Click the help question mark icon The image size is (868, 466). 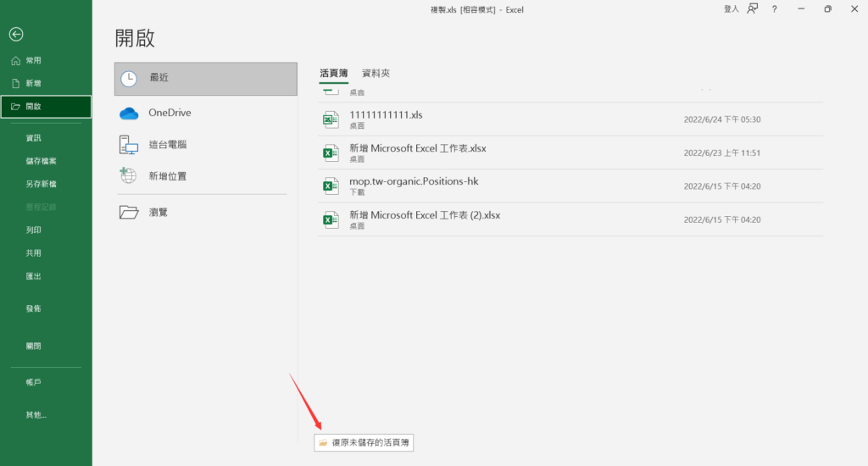point(774,9)
